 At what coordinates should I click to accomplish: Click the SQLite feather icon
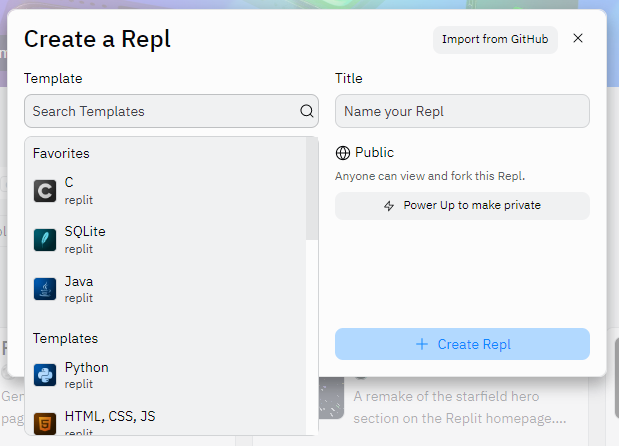[45, 240]
